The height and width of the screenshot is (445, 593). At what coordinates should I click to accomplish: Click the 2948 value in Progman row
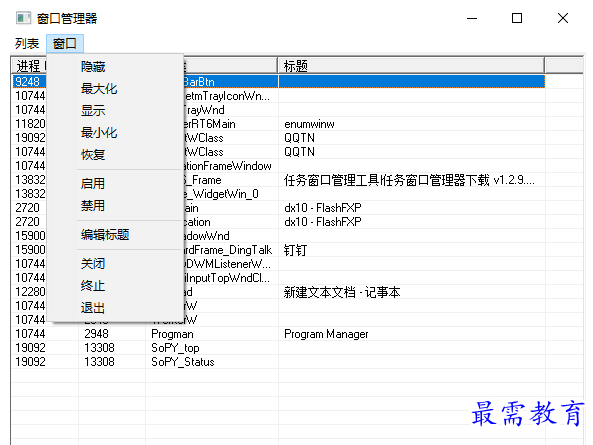96,334
